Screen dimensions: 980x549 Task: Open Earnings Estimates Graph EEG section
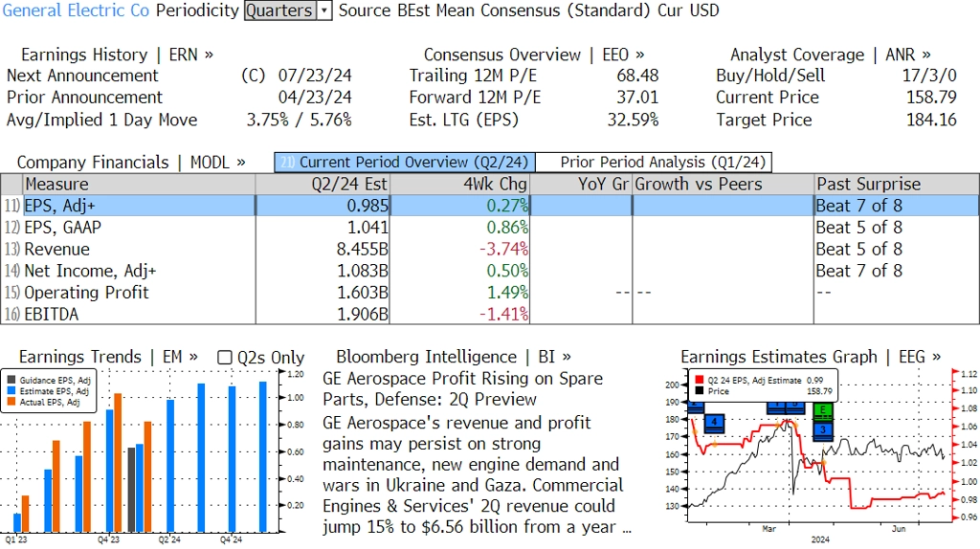pyautogui.click(x=811, y=357)
